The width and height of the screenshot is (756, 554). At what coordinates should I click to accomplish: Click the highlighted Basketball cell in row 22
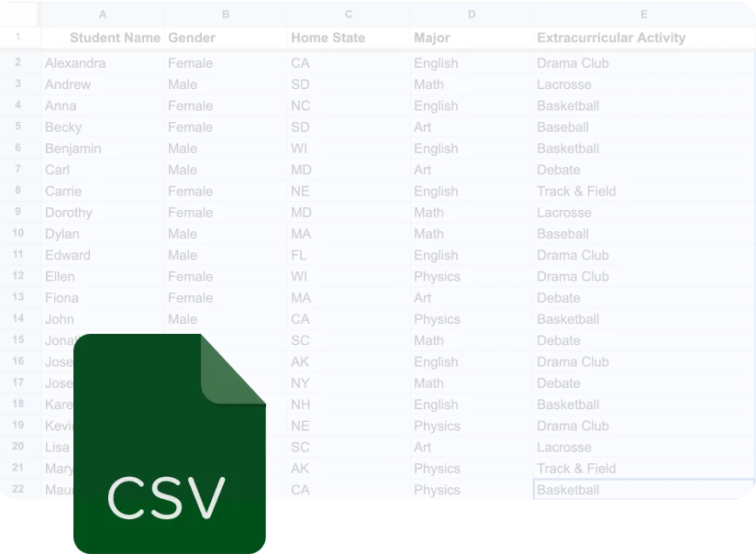(644, 490)
